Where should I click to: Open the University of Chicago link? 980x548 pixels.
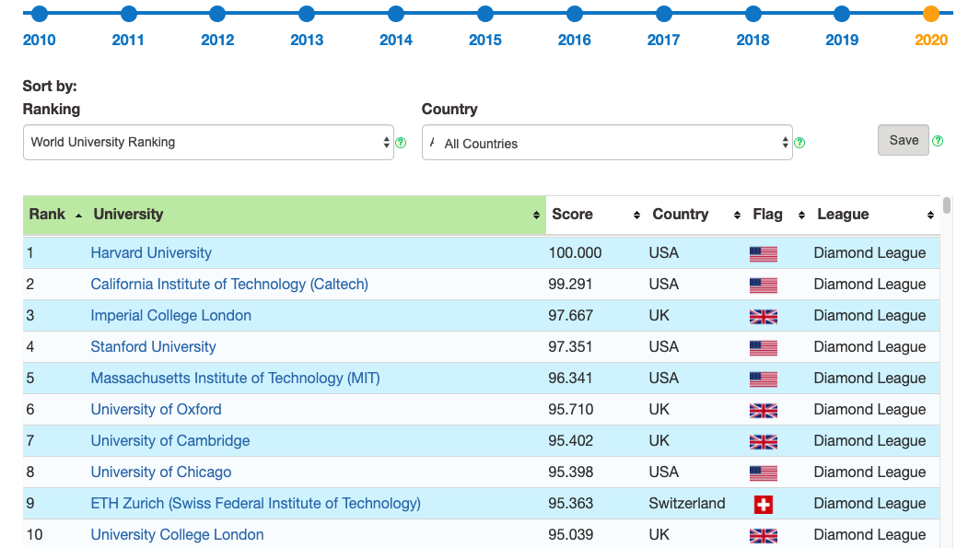(x=160, y=472)
